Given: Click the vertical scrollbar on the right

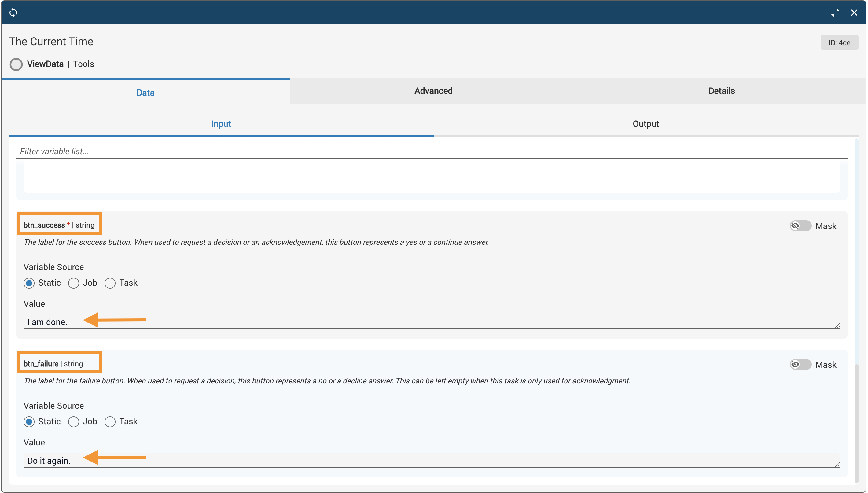Looking at the screenshot, I should click(x=856, y=423).
